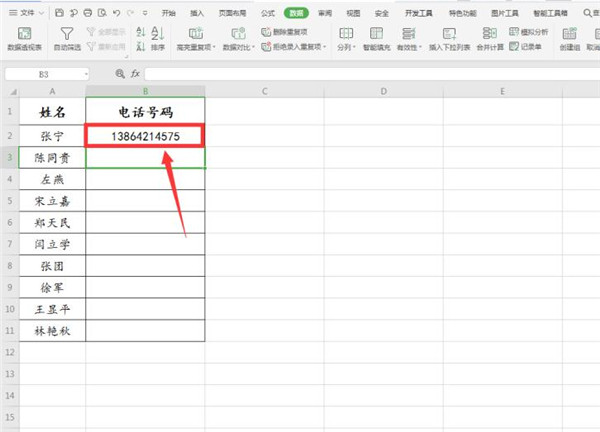
Task: Expand the Name Box dropdown arrow
Action: click(86, 74)
